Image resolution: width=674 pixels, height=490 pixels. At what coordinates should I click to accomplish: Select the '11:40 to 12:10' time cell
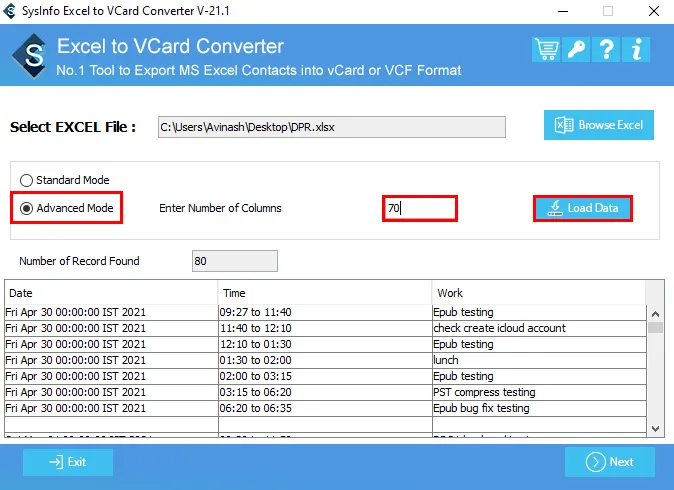click(x=325, y=328)
